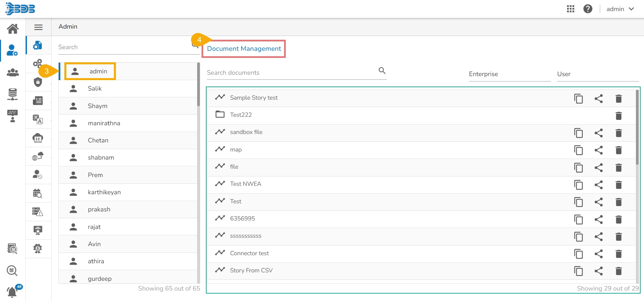Open the Test NWEA document
This screenshot has height=301, width=644.
tap(245, 184)
